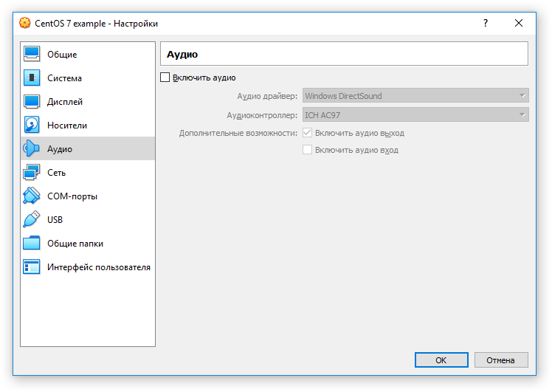Image resolution: width=552 pixels, height=392 pixels.
Task: Open the Windows DirectSound combo box
Action: point(415,95)
